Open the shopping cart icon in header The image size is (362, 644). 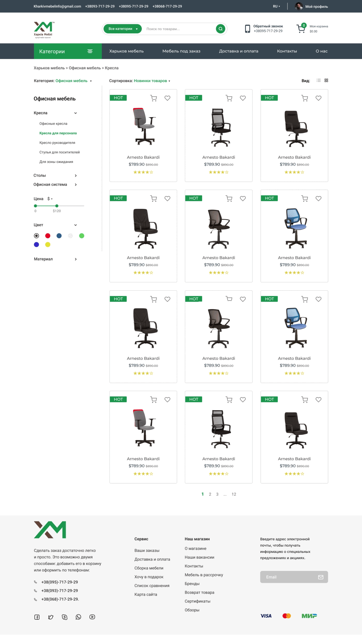click(x=301, y=28)
